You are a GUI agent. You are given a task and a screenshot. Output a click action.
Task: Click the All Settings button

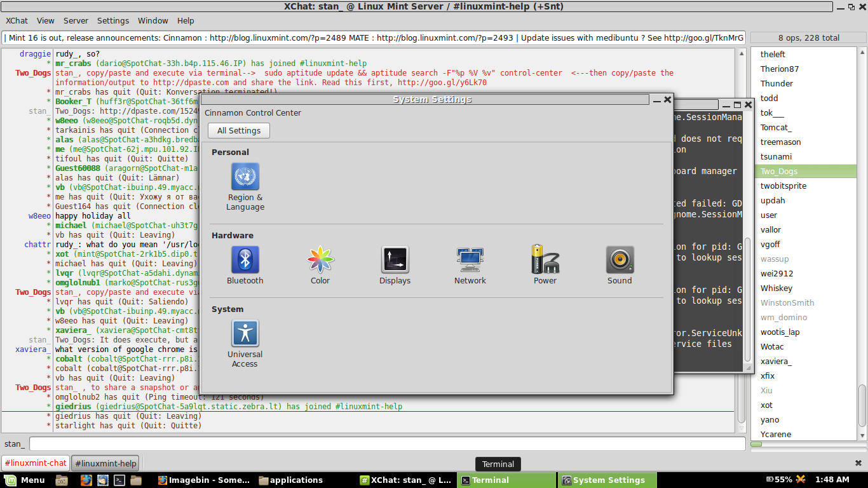pos(239,130)
